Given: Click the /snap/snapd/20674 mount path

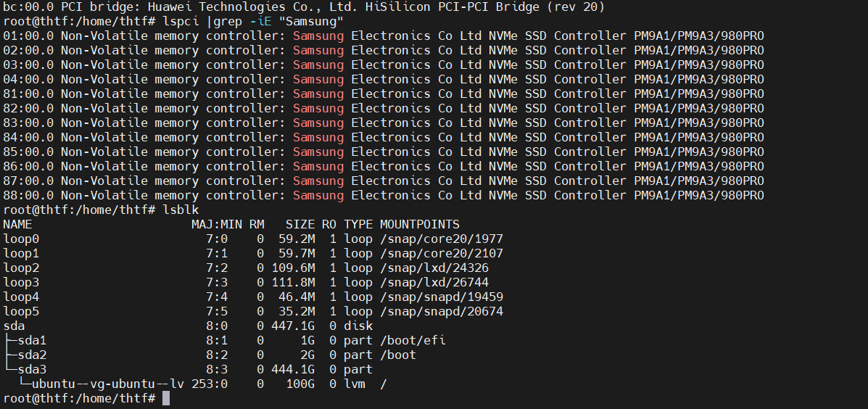Looking at the screenshot, I should 441,312.
